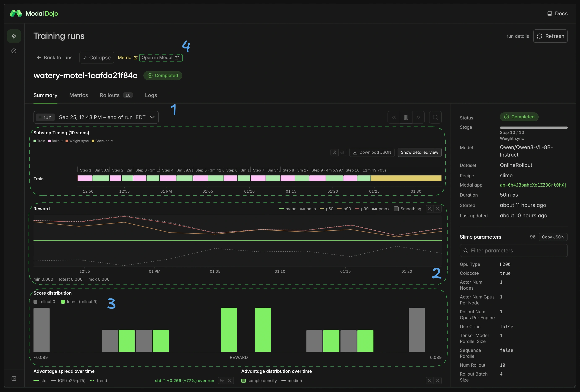Viewport: 580px width, 392px height.
Task: Click Open in Modal link
Action: (x=160, y=58)
